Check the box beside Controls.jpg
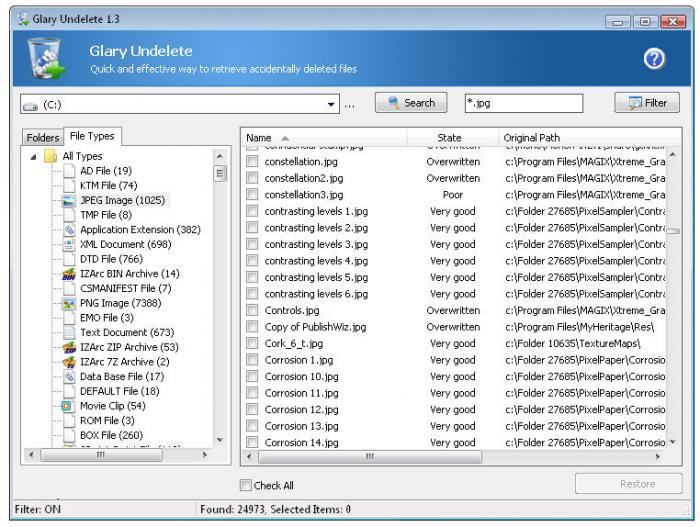 [x=253, y=310]
